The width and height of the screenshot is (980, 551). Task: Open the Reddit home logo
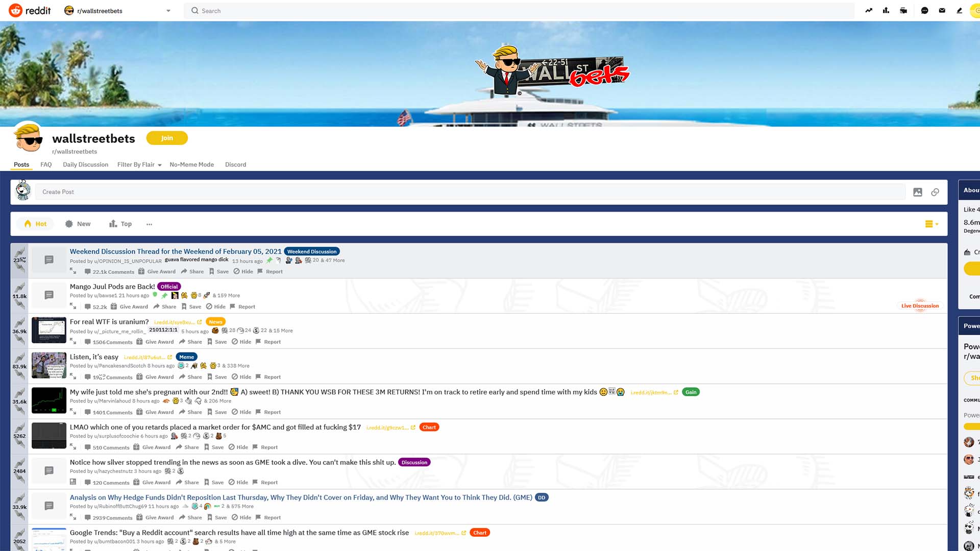30,10
